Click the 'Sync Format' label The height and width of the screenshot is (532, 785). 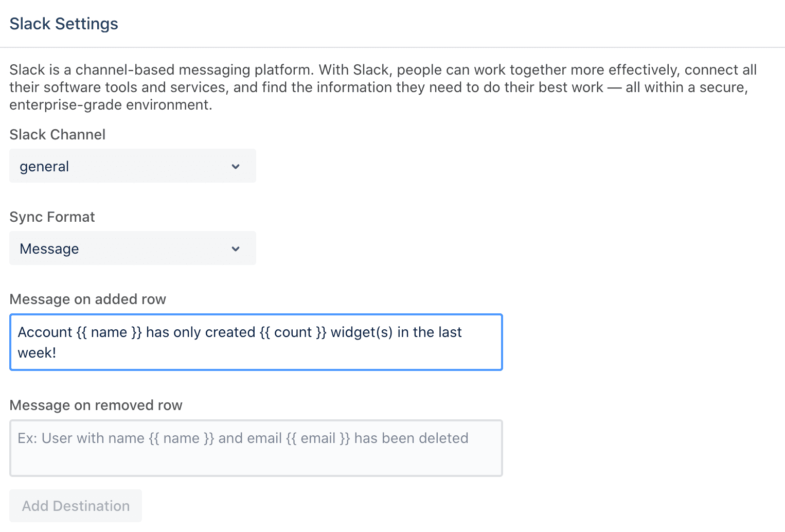point(52,217)
